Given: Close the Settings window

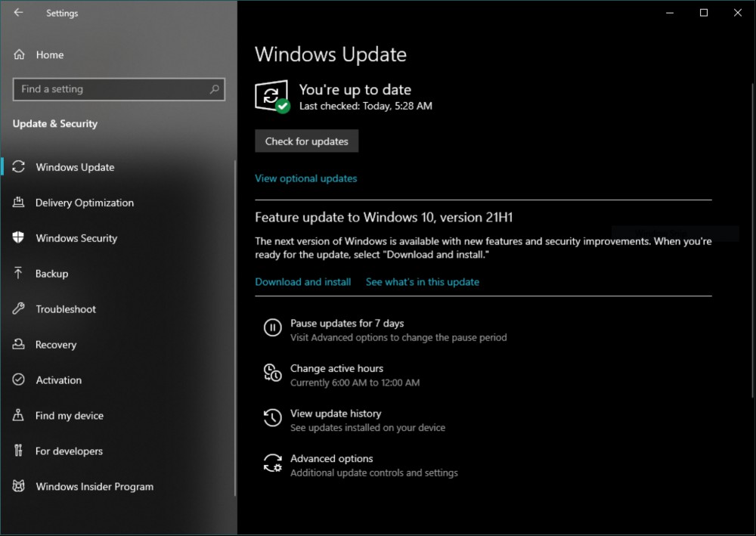Looking at the screenshot, I should tap(738, 13).
